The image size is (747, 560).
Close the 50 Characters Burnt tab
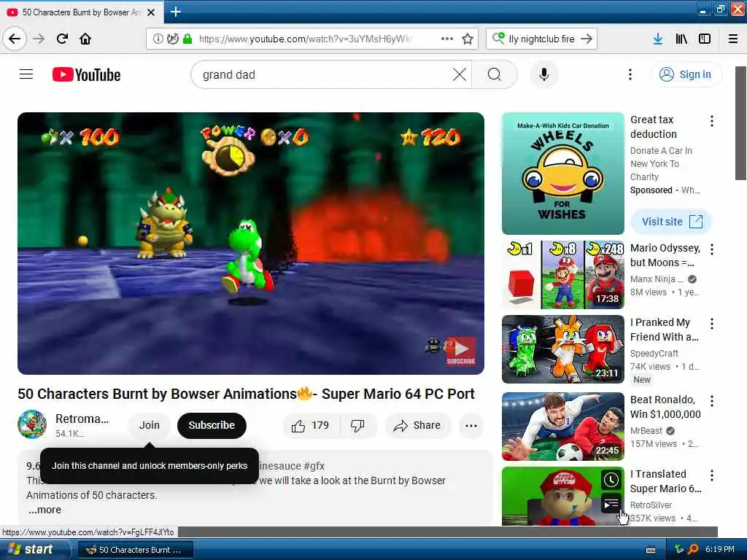pos(151,12)
